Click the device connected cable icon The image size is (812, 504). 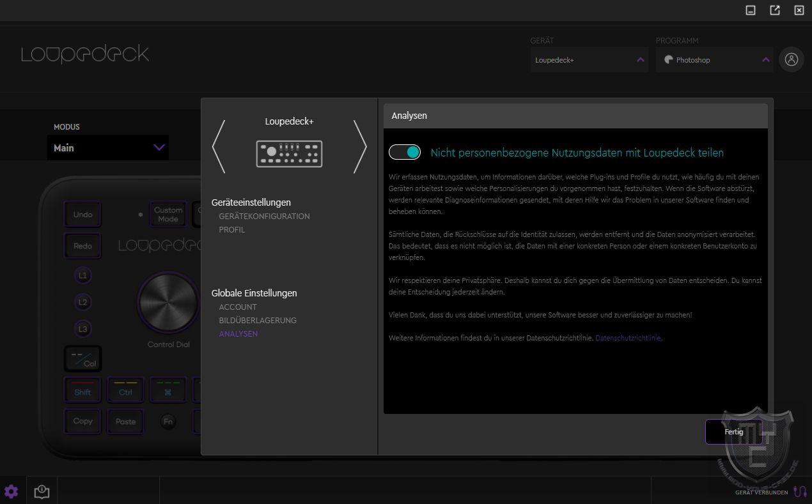[x=800, y=491]
